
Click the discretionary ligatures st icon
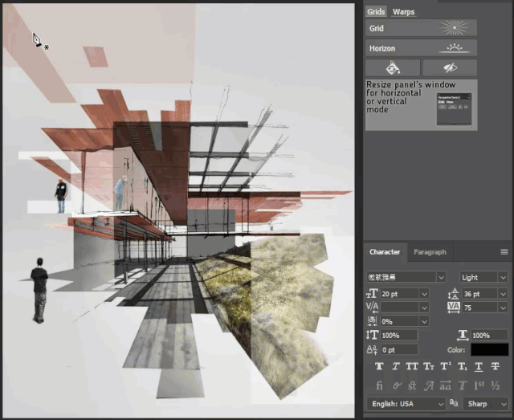click(x=412, y=385)
